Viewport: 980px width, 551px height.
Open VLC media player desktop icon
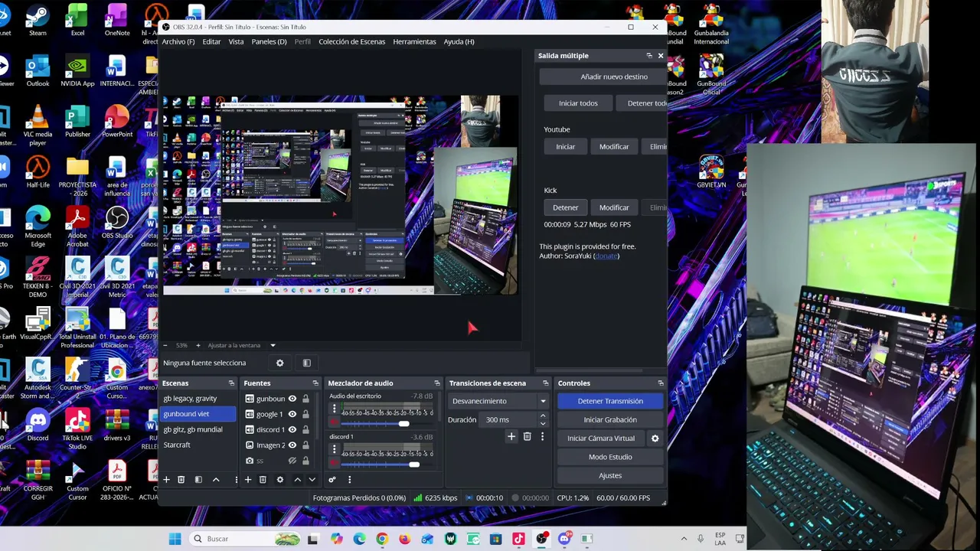tap(38, 126)
